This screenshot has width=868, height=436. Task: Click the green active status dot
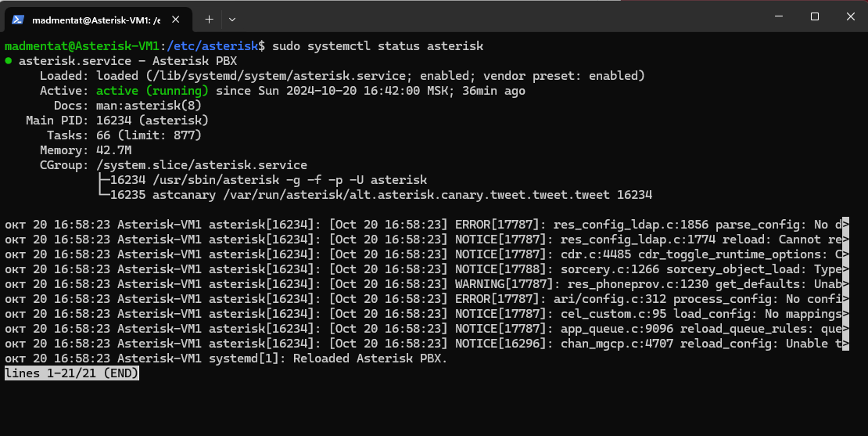[x=9, y=61]
